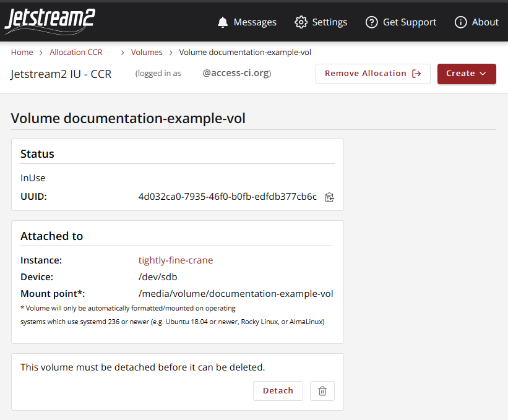Screen dimensions: 508x420
Task: Open Messages via the bell icon
Action: point(222,22)
